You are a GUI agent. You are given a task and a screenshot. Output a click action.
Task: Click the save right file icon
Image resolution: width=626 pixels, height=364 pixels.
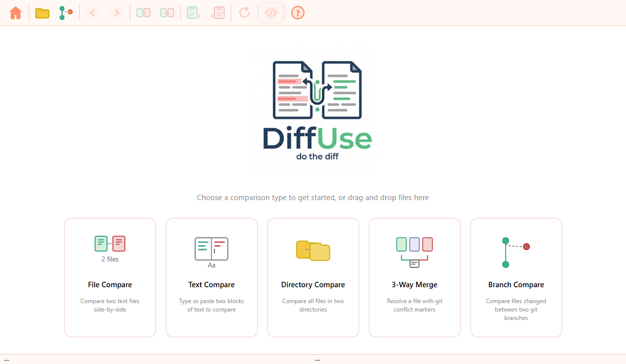[x=217, y=13]
